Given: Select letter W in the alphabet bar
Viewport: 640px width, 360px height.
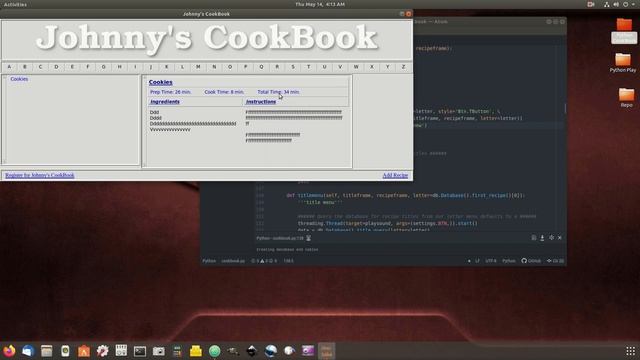Looking at the screenshot, I should (356, 67).
